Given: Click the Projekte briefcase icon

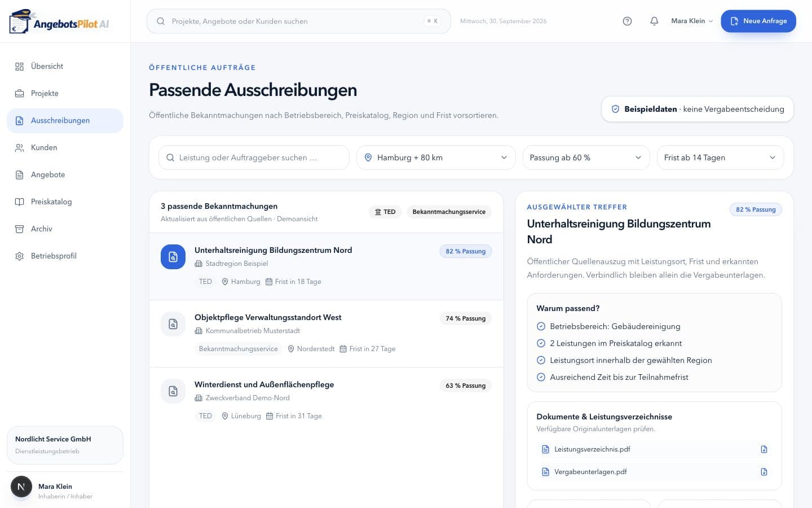Looking at the screenshot, I should pyautogui.click(x=19, y=94).
